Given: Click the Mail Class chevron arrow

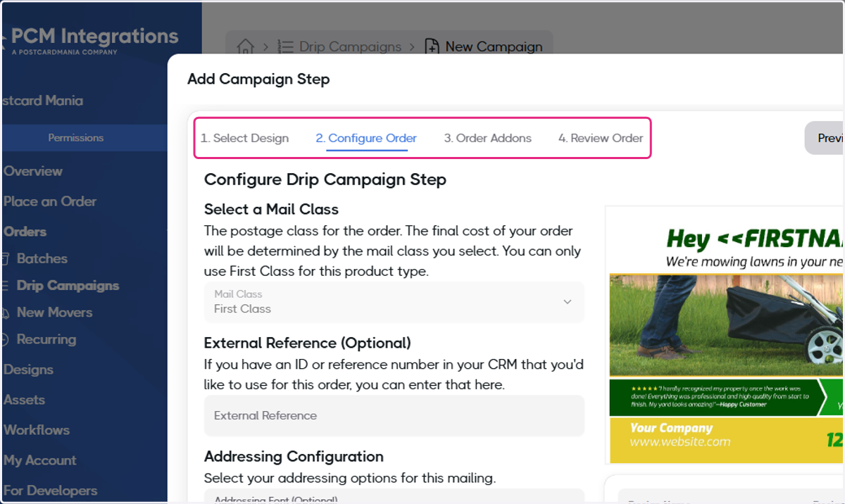Looking at the screenshot, I should pos(567,302).
